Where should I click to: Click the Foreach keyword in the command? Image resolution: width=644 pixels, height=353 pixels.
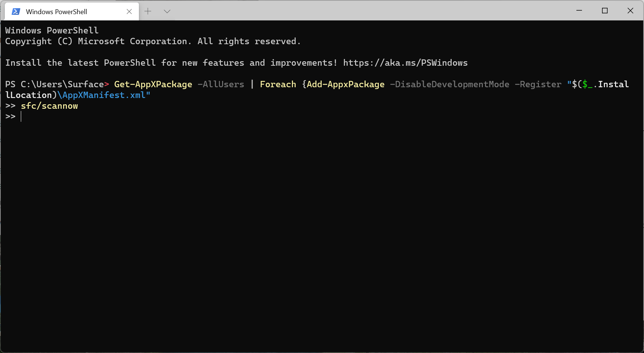coord(278,84)
